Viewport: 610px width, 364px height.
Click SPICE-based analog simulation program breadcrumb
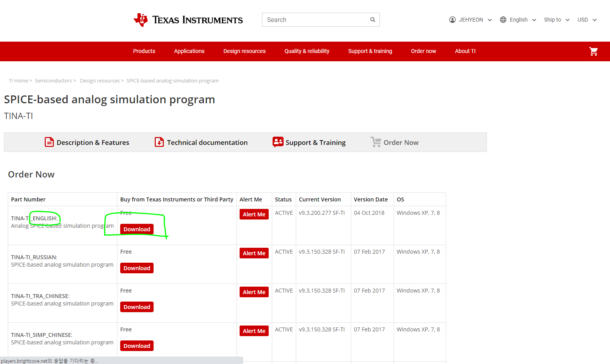click(x=172, y=80)
